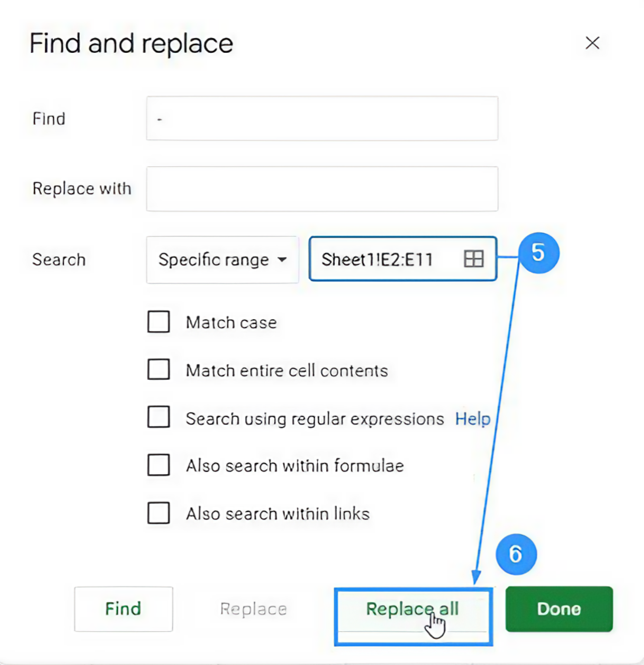
Task: Enable the Match case checkbox
Action: [x=159, y=322]
